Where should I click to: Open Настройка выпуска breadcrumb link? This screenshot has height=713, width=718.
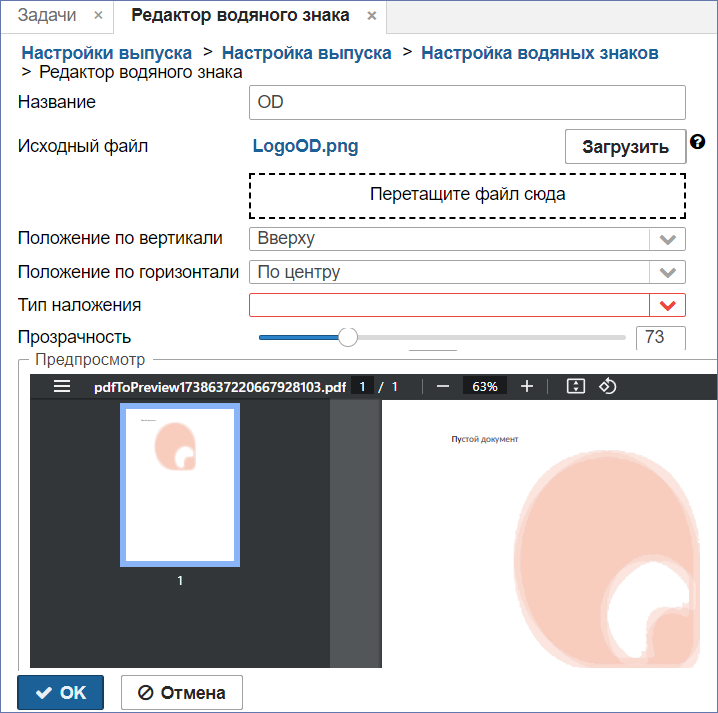[x=306, y=53]
